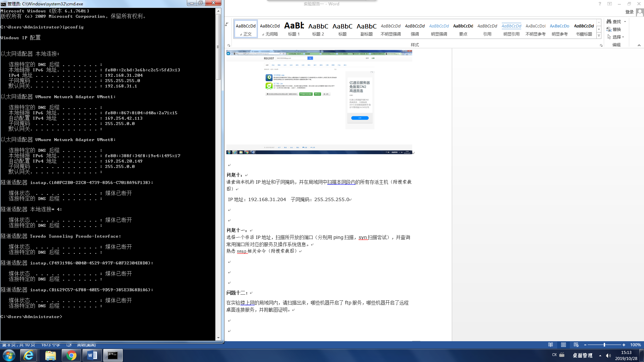Open Google Chrome from the taskbar
The height and width of the screenshot is (362, 644).
click(71, 355)
